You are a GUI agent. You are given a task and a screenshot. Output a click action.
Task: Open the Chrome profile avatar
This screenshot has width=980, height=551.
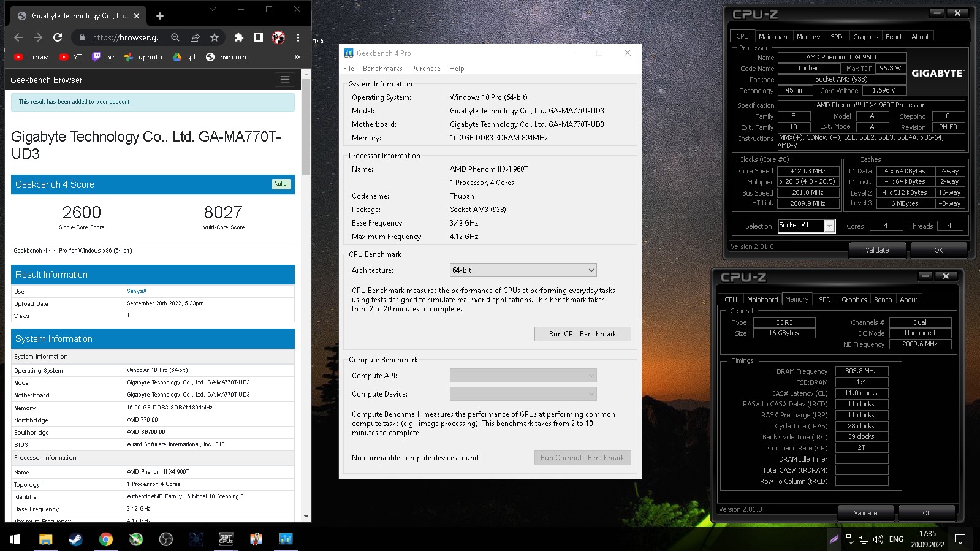(x=278, y=37)
